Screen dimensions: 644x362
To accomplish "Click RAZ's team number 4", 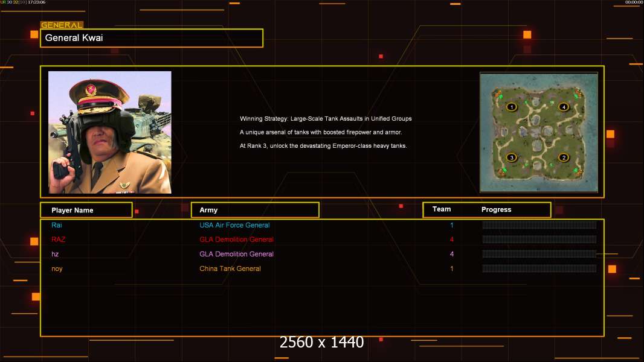I will click(x=452, y=240).
